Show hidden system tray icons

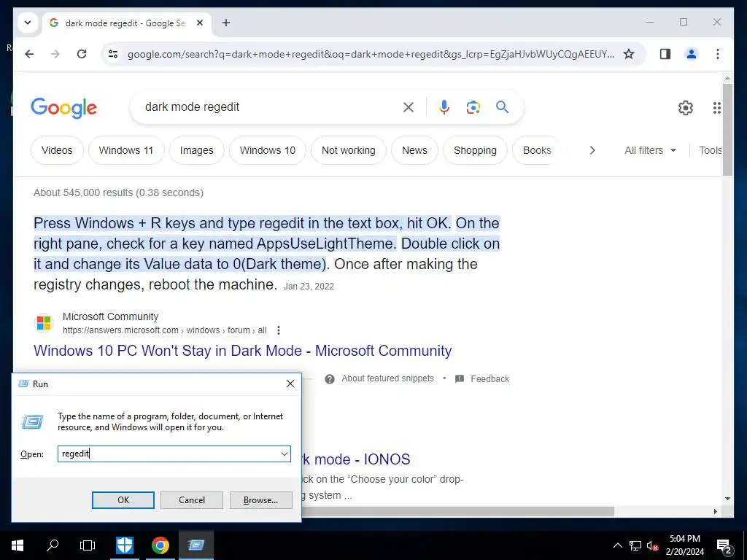click(617, 545)
